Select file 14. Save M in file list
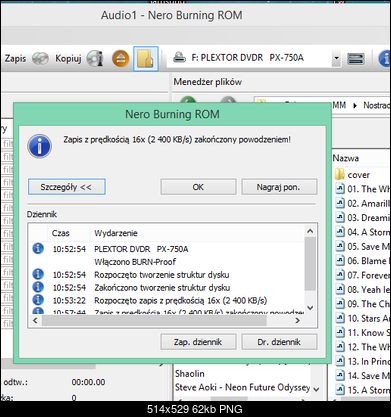Screen dimensions: 391x417 coord(363,376)
